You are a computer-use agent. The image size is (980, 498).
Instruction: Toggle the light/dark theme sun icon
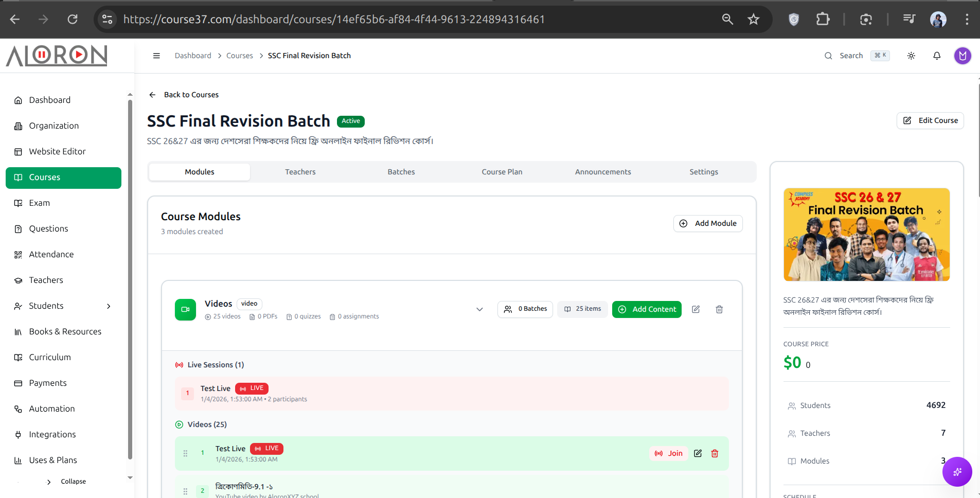click(x=911, y=56)
